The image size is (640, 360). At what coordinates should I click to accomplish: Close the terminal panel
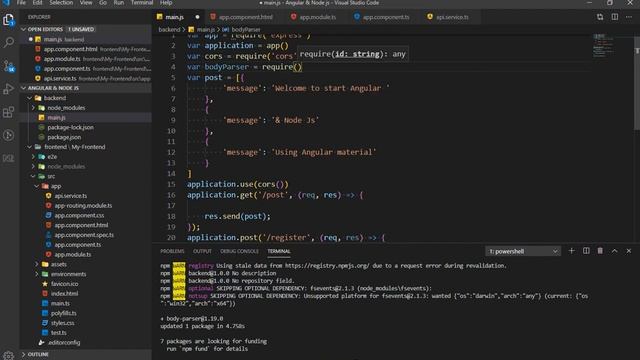coord(629,251)
